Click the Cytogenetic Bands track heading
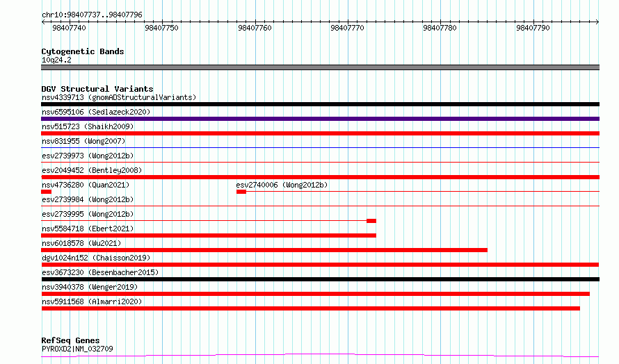The height and width of the screenshot is (364, 619). (x=83, y=51)
